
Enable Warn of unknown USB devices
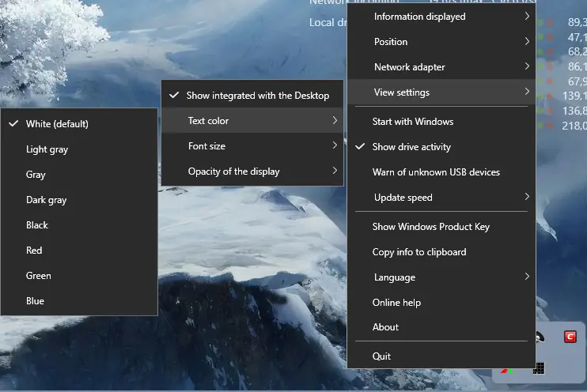(441, 172)
